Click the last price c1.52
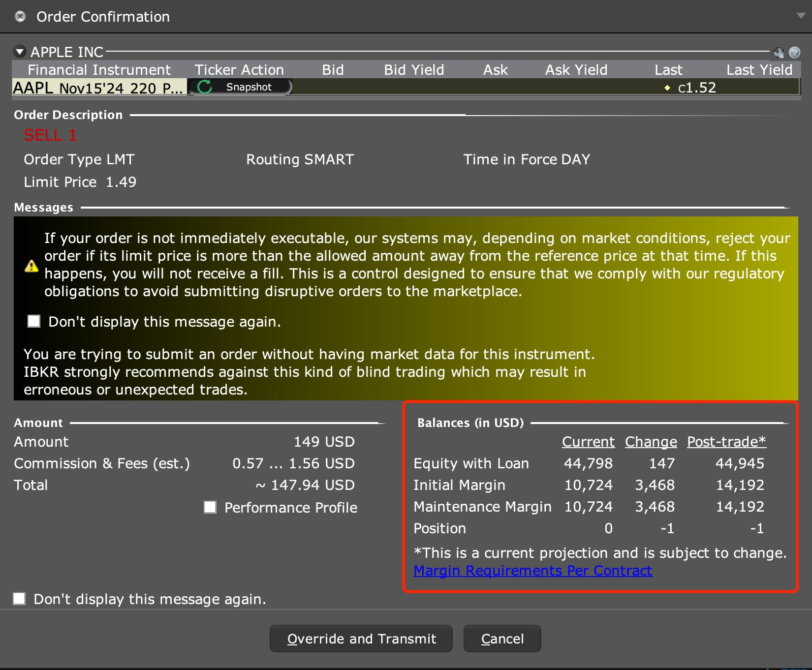This screenshot has height=670, width=812. (697, 88)
